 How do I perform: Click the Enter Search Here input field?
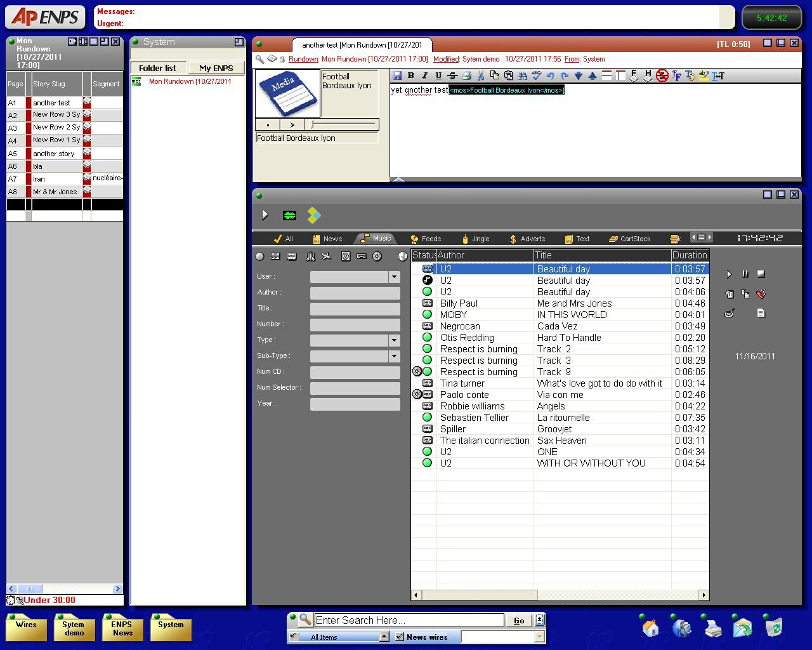tap(409, 620)
